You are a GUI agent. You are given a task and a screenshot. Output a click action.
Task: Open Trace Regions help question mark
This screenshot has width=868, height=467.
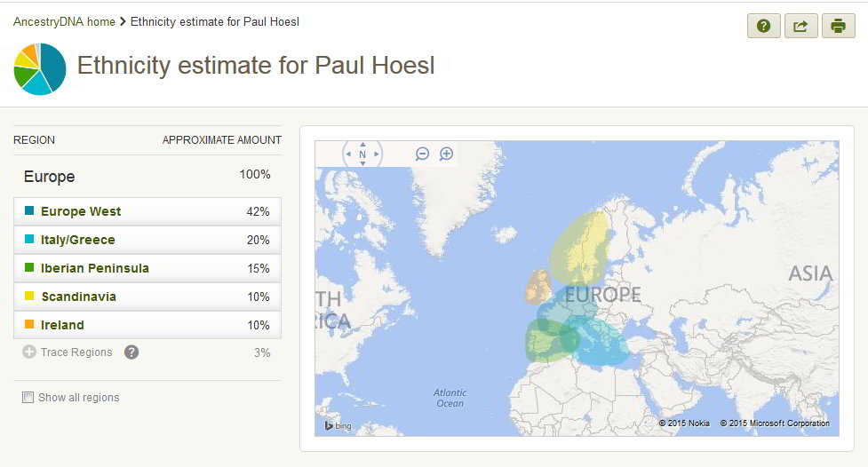[131, 352]
